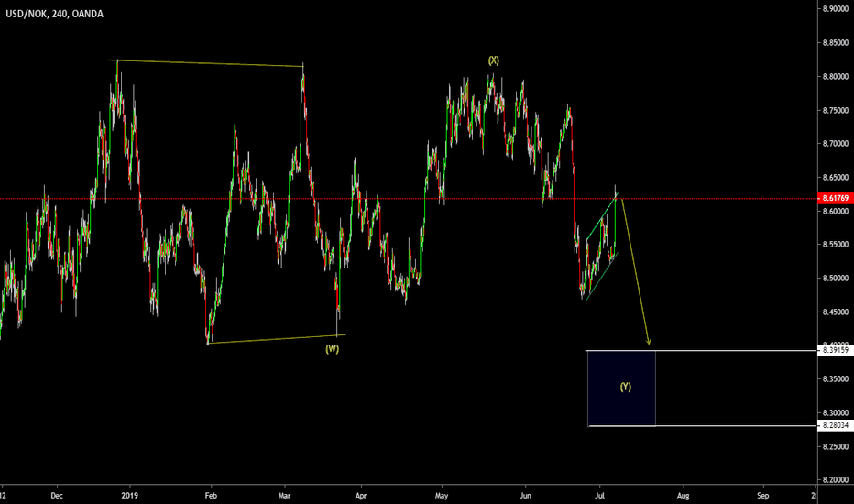Click the 8.30000 price axis value
854x504 pixels.
[836, 413]
